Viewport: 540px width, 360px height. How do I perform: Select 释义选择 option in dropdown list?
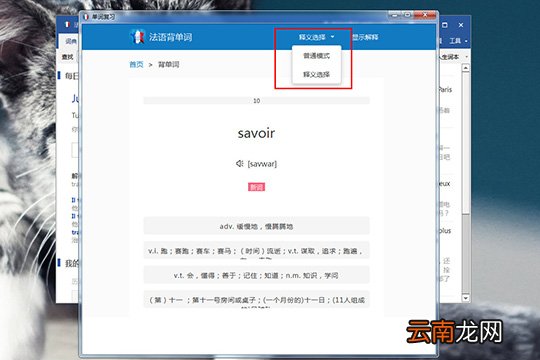(316, 74)
